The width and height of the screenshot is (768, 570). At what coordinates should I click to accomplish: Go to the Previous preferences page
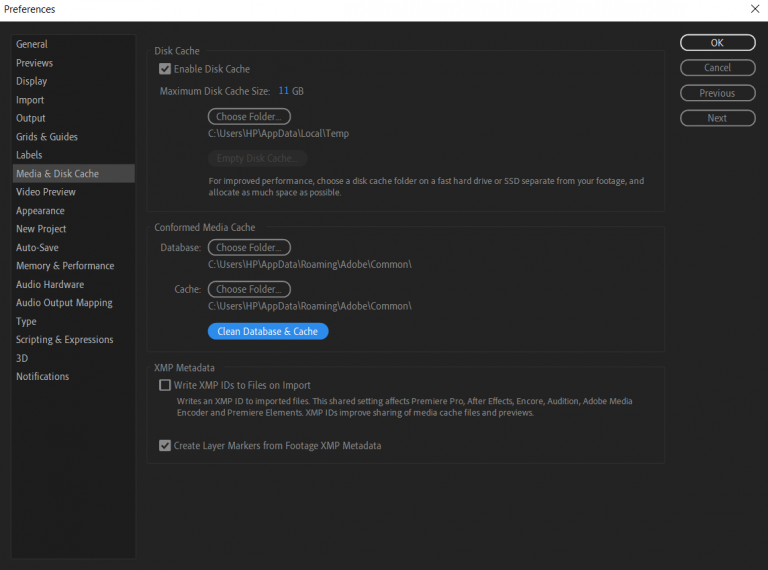coord(717,93)
